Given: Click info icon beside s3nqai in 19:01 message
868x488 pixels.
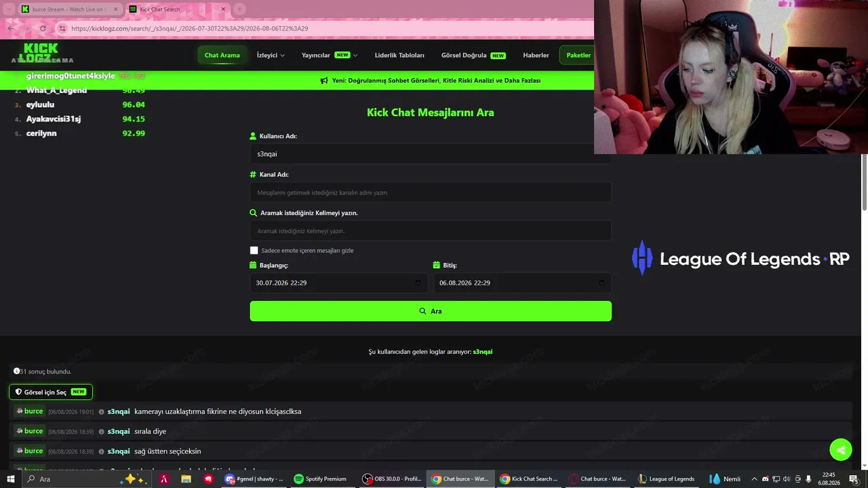Looking at the screenshot, I should (x=102, y=412).
